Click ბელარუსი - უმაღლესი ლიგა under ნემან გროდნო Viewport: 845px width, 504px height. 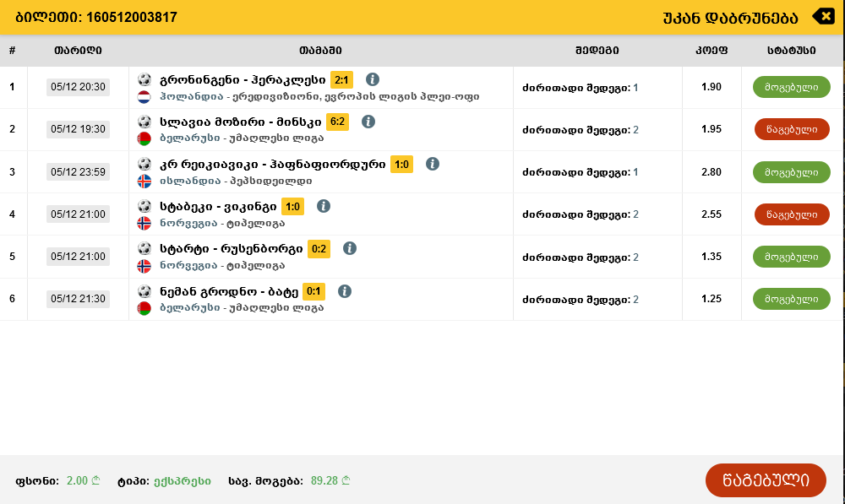click(x=242, y=308)
